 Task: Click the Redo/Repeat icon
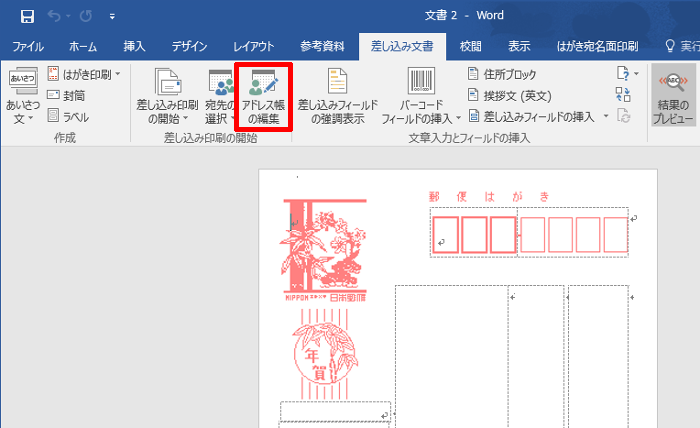click(x=86, y=17)
